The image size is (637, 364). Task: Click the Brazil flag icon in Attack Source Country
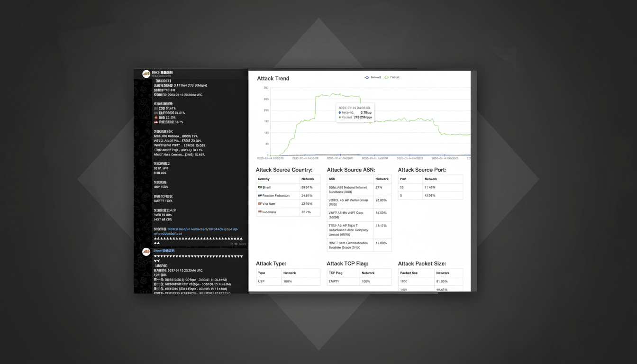(x=260, y=187)
